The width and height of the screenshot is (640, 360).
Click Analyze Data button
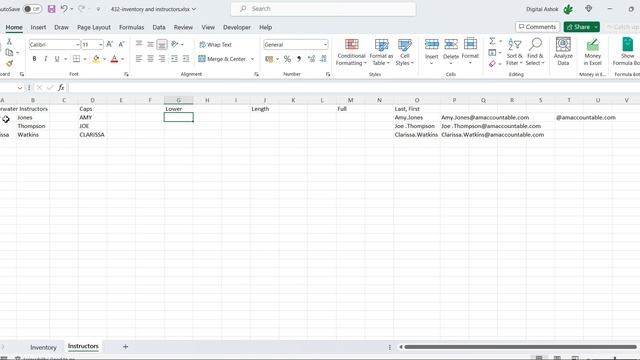[563, 52]
